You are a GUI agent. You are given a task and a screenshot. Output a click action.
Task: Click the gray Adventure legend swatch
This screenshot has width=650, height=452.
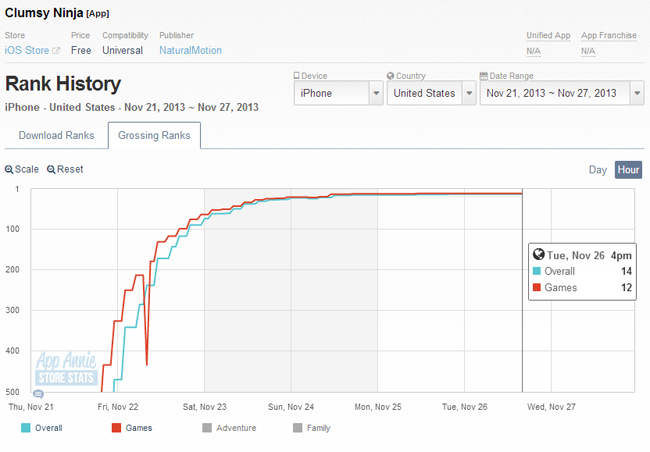pos(207,428)
